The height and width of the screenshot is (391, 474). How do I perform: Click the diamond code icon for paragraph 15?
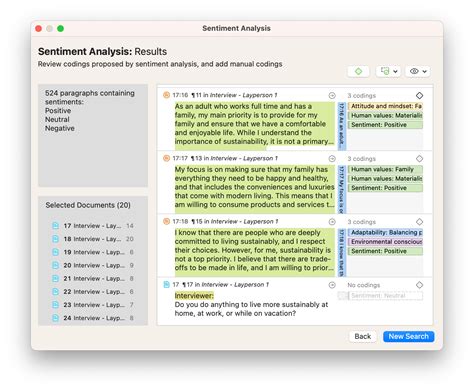pos(419,222)
